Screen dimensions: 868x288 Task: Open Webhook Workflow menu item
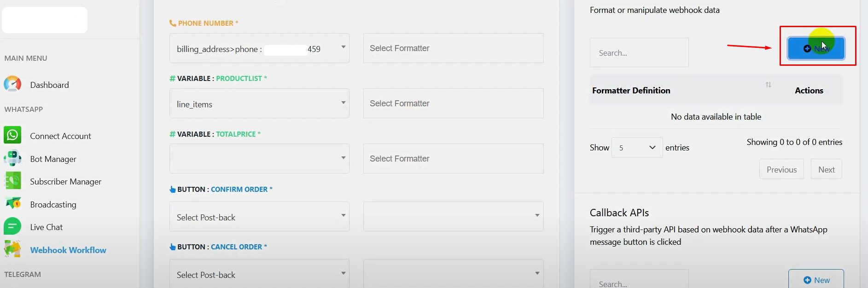pyautogui.click(x=68, y=250)
